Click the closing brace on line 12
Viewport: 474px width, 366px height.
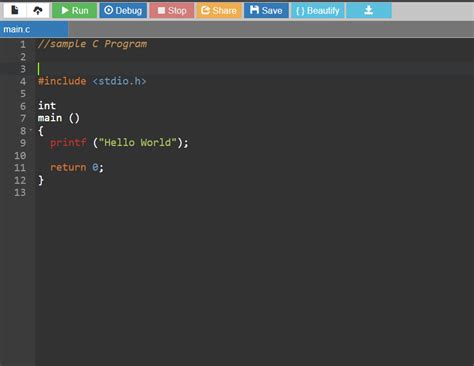click(x=41, y=180)
